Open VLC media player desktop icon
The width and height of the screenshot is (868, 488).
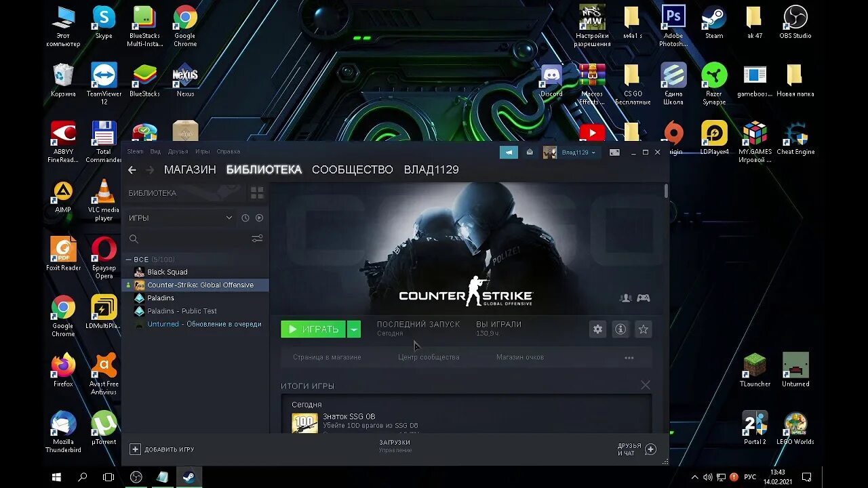(x=104, y=201)
